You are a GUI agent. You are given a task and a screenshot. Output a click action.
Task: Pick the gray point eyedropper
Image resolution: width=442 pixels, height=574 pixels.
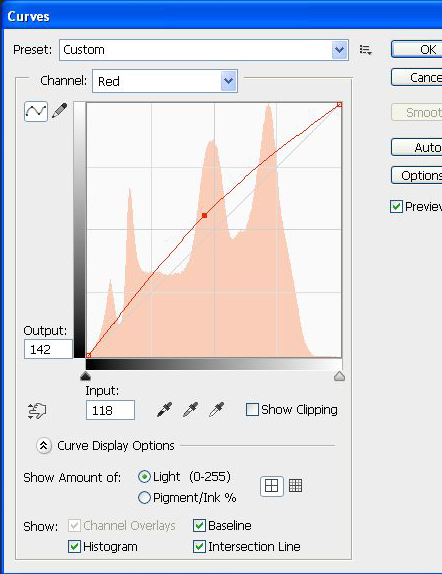(190, 410)
